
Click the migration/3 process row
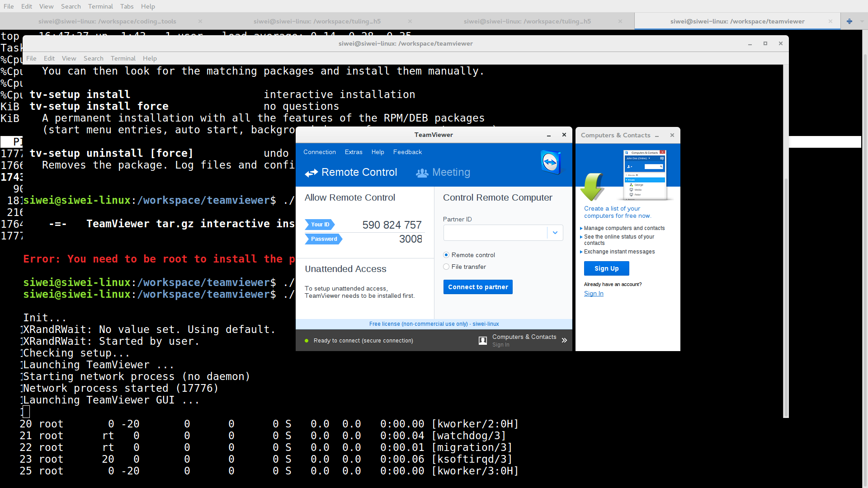click(266, 447)
